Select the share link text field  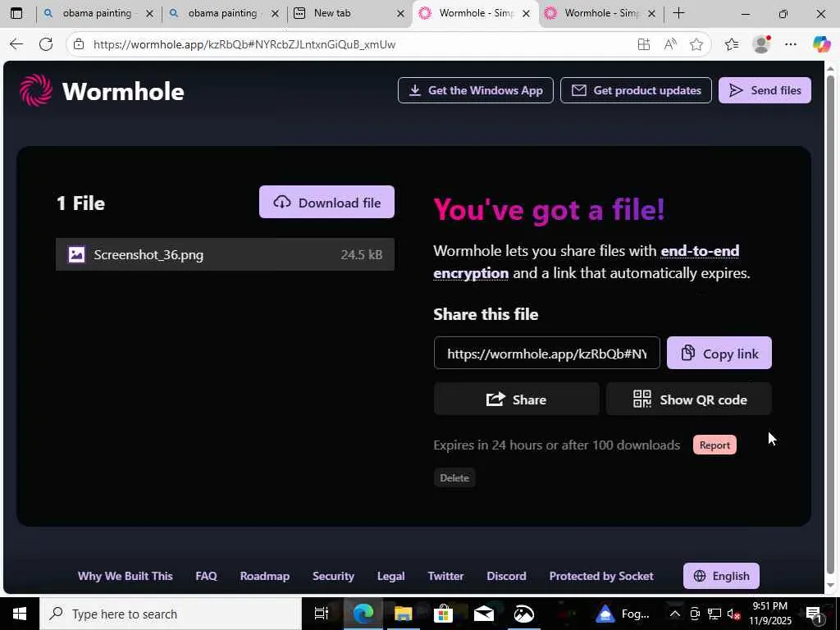tap(547, 353)
